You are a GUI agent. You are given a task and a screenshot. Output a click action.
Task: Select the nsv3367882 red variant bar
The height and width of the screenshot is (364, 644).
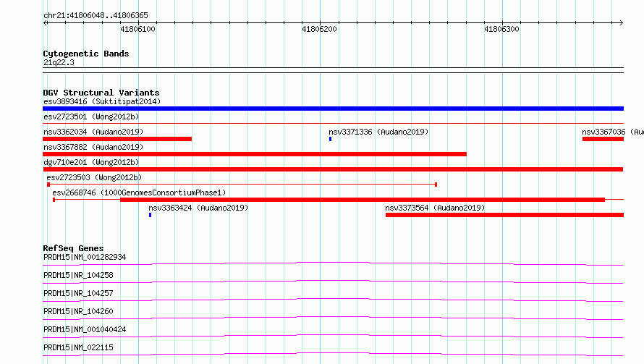point(255,154)
